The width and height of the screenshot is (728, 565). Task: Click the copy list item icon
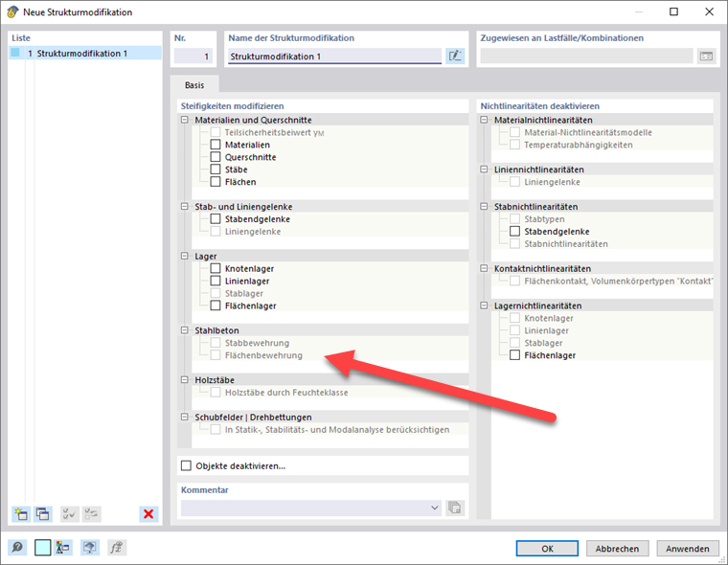(43, 514)
